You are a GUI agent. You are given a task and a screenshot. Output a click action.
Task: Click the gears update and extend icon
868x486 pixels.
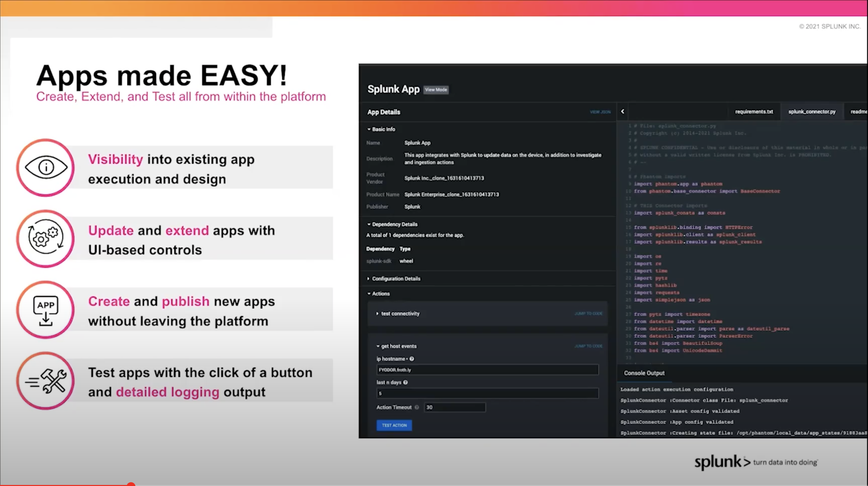point(46,239)
